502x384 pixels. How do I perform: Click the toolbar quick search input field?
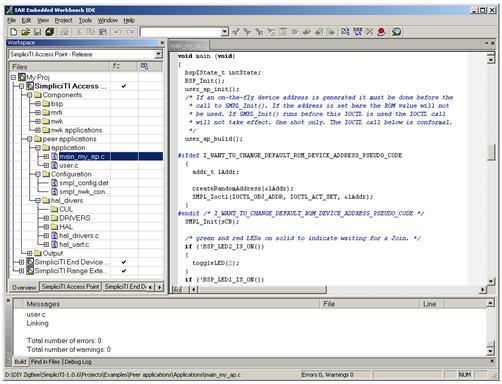(181, 32)
